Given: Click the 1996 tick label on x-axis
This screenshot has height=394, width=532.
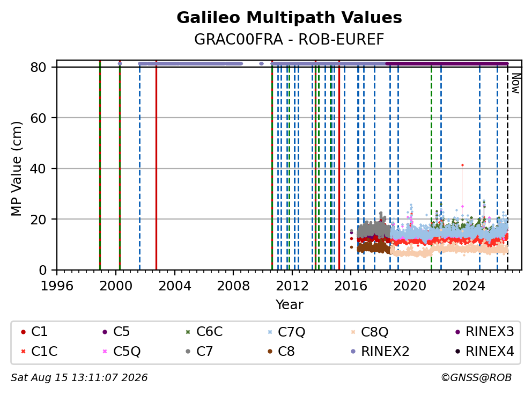Looking at the screenshot, I should 57,286.
